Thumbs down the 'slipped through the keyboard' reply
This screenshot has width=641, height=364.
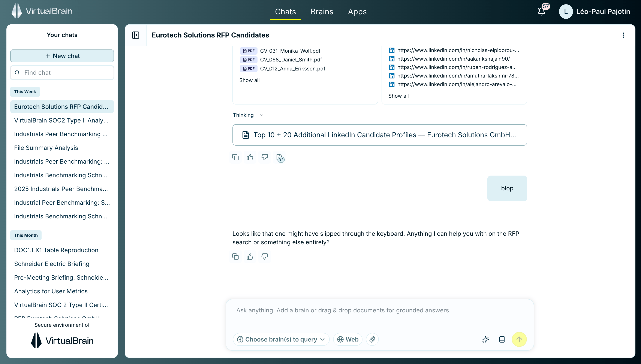click(265, 257)
